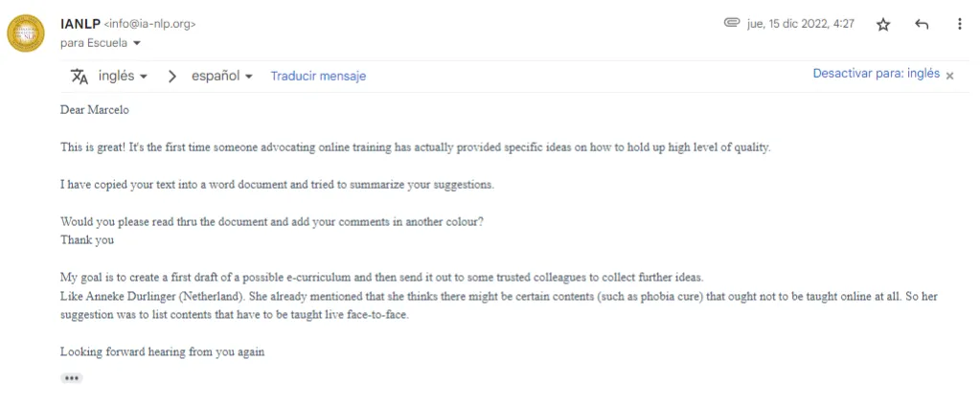This screenshot has width=980, height=406.
Task: Click the Traducir mensaje link
Action: tap(318, 77)
